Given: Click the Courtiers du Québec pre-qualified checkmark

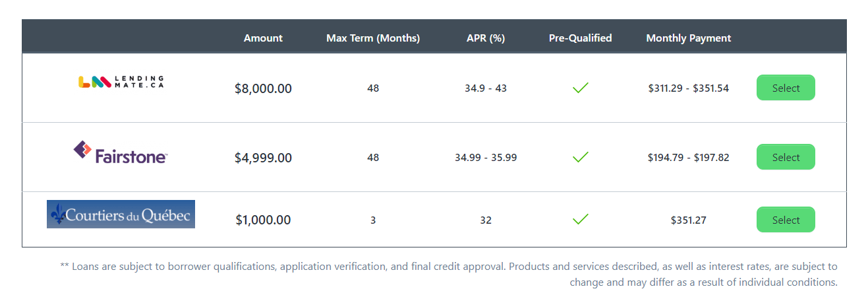Looking at the screenshot, I should point(580,218).
